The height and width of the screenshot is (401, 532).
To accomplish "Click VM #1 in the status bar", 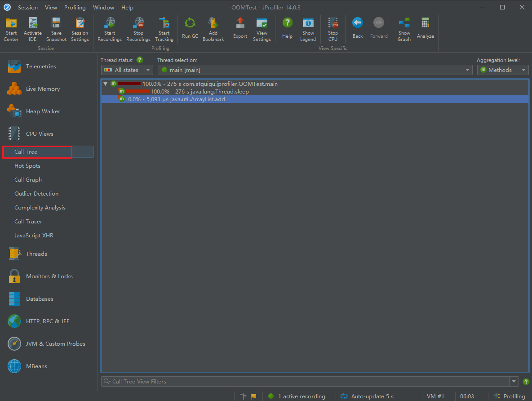I will [435, 396].
